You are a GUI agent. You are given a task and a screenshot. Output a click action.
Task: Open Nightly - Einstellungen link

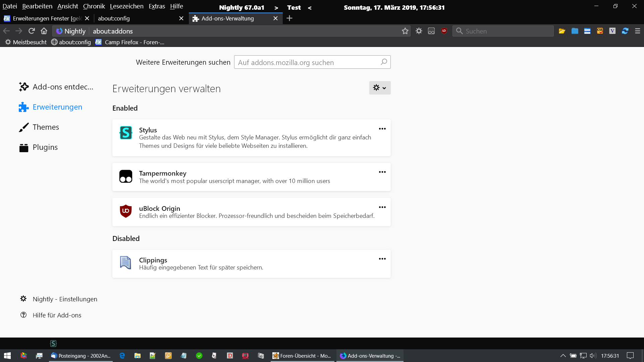coord(65,299)
